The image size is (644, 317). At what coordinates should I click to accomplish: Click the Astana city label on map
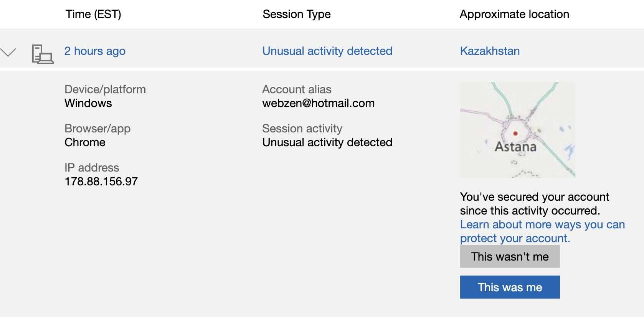coord(515,147)
